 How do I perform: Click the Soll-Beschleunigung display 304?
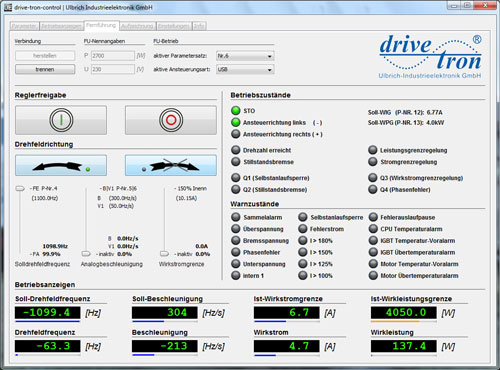tap(165, 313)
